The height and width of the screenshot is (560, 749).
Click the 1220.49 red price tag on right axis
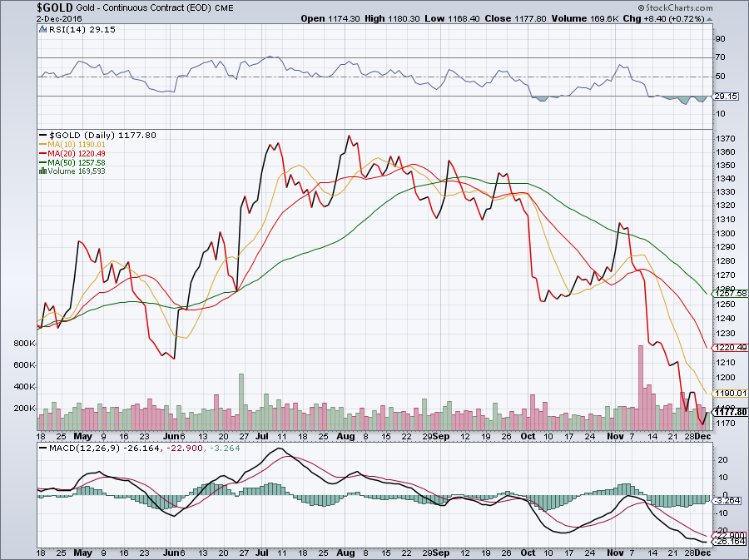pos(731,348)
